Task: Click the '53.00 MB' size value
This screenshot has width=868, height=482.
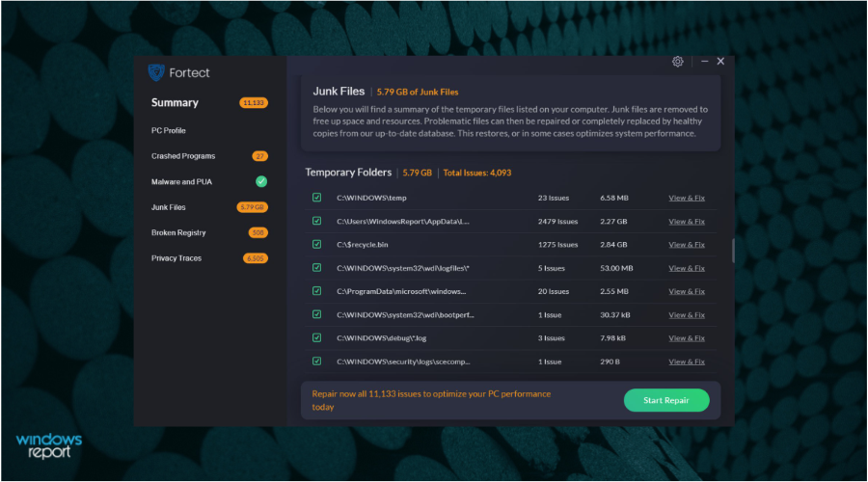Action: pyautogui.click(x=616, y=268)
